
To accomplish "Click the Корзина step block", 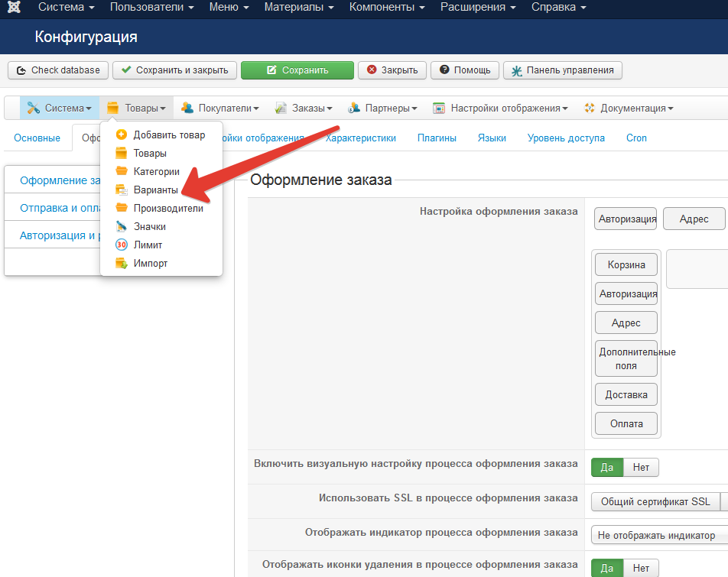I will [626, 264].
